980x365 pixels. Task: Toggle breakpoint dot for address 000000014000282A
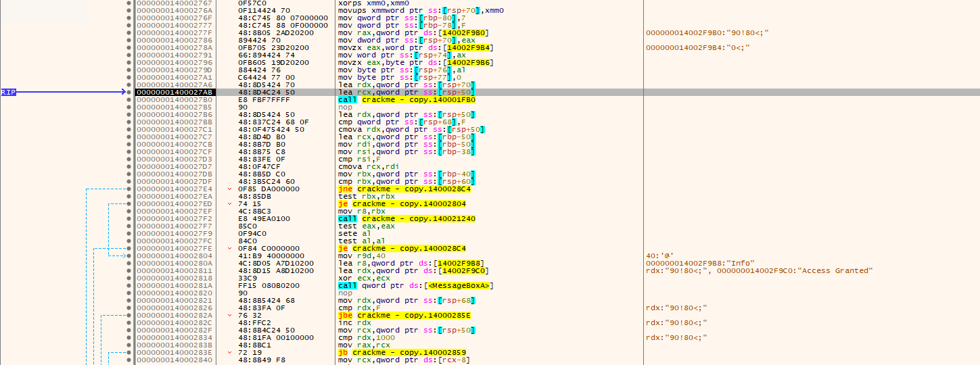pos(129,315)
